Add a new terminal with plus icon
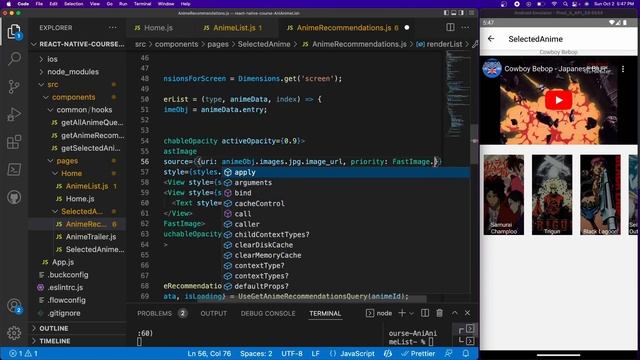 tap(402, 313)
